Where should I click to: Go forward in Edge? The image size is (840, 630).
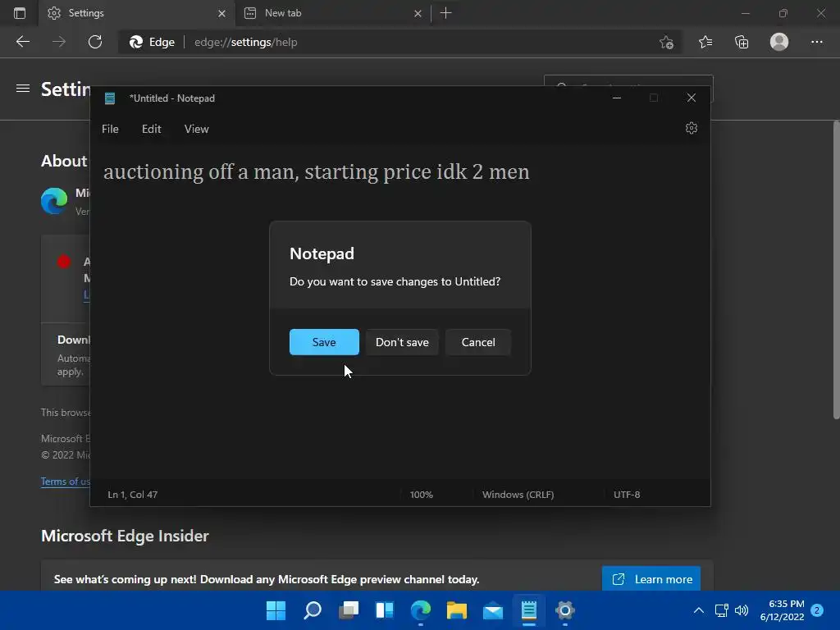(x=59, y=42)
